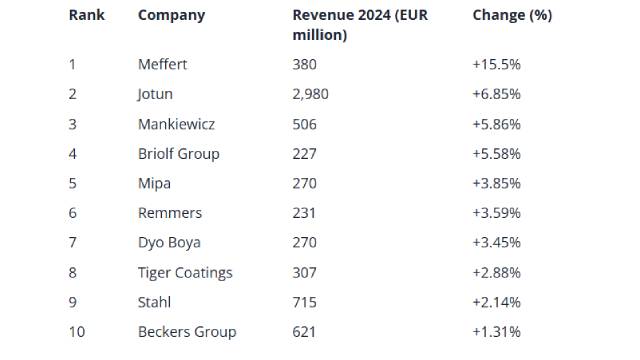Click the Change (%) column header

point(512,16)
